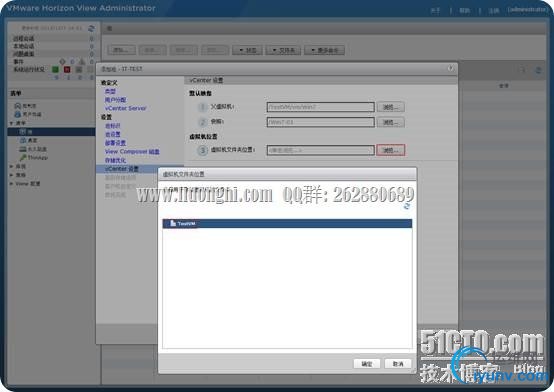Click Browse button next to VM folder location

click(x=390, y=150)
